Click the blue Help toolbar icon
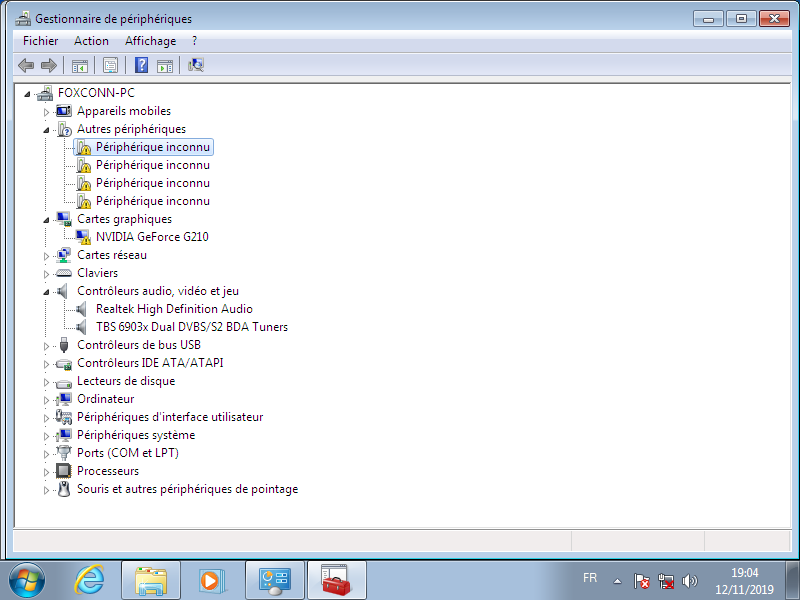The width and height of the screenshot is (800, 600). coord(142,66)
